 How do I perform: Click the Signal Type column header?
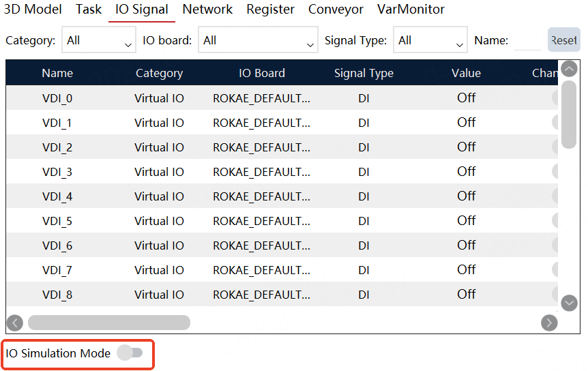tap(364, 73)
